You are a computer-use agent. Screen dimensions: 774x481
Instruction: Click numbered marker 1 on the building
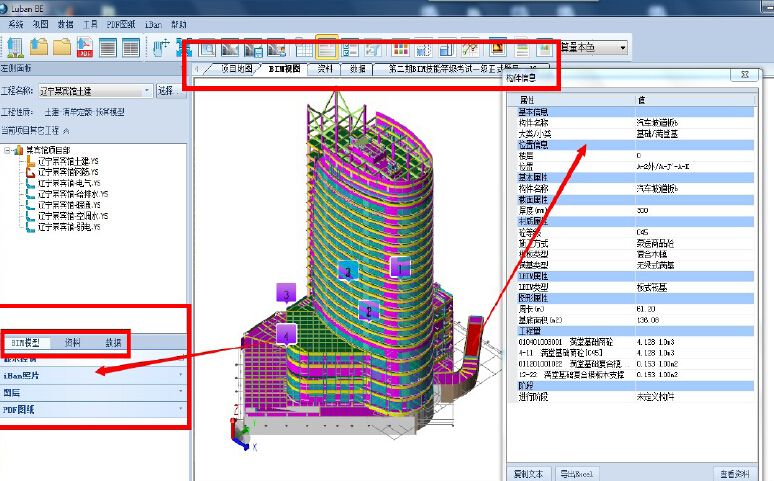tap(400, 268)
